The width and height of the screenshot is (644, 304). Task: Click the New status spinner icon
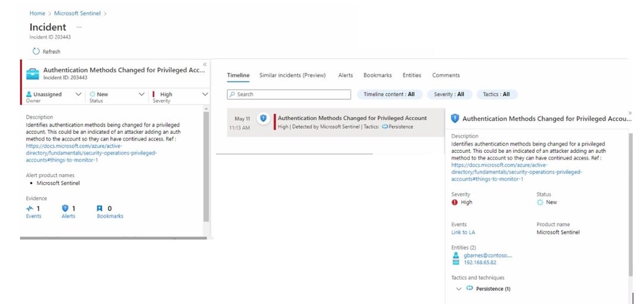[540, 202]
